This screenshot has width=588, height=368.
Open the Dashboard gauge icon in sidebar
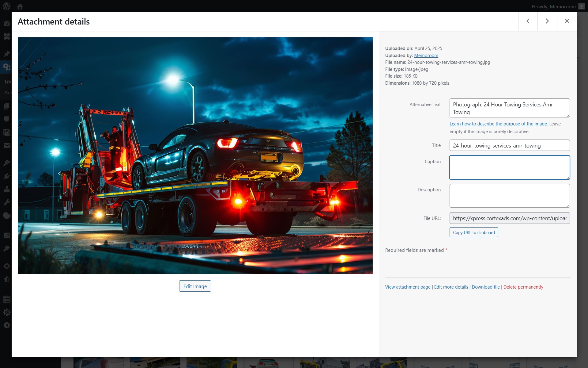click(7, 23)
